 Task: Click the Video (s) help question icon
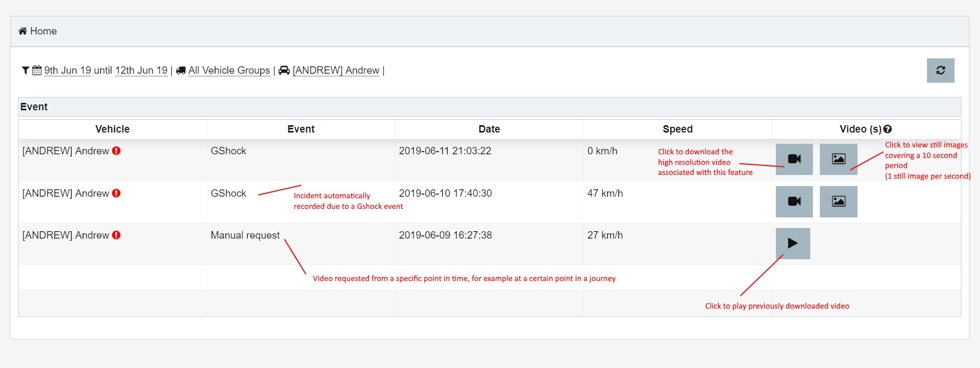[x=888, y=129]
